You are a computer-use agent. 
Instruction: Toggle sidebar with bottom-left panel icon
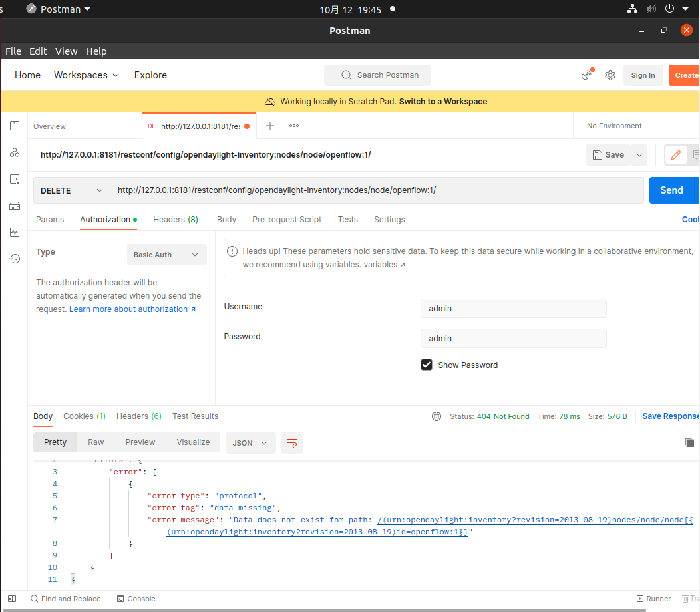[12, 599]
